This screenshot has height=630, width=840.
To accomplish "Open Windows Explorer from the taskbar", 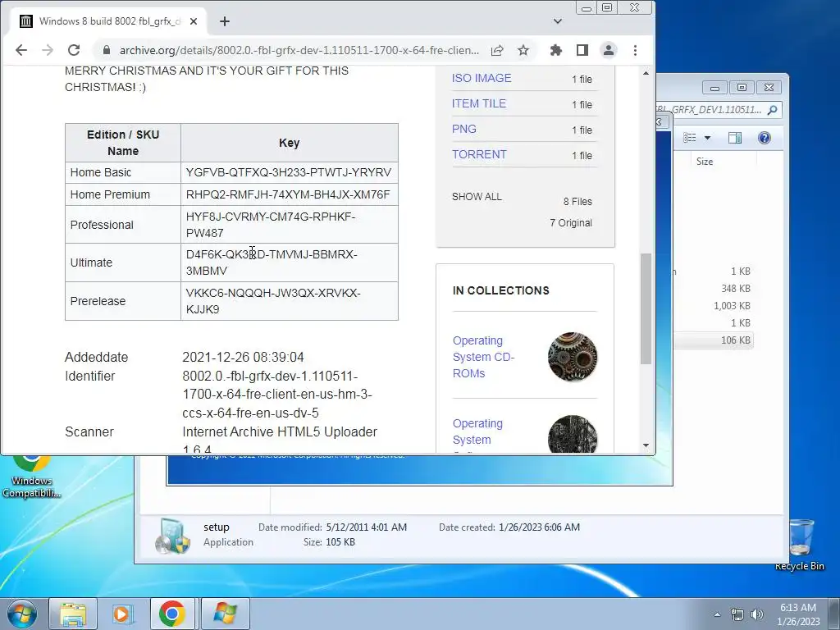I will point(73,614).
